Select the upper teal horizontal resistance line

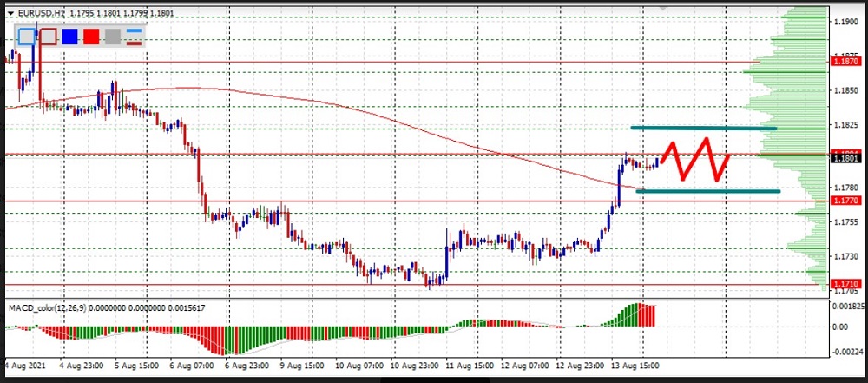point(703,129)
